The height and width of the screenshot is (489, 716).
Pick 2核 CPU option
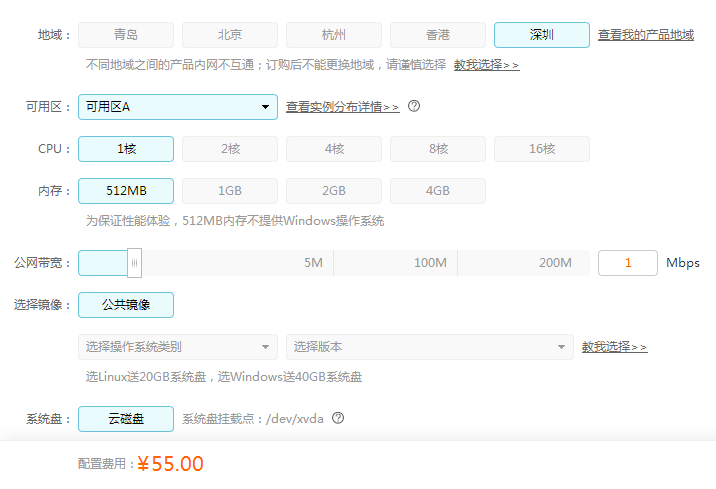click(x=230, y=149)
